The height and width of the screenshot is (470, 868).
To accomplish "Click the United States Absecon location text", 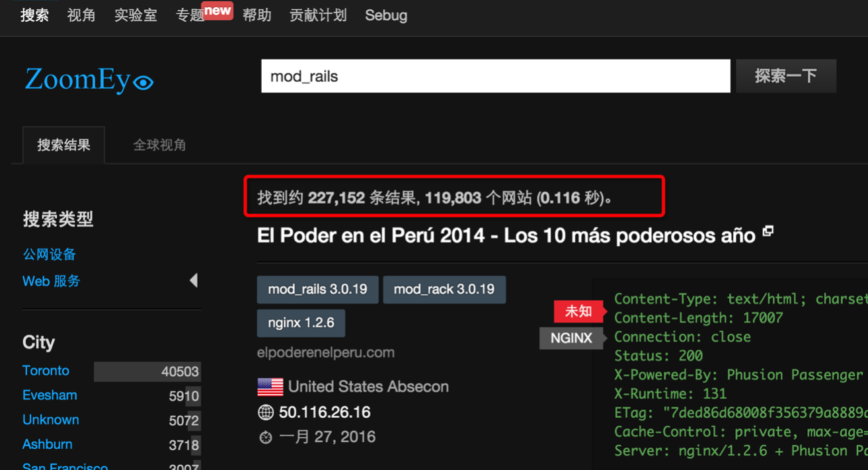I will [368, 387].
